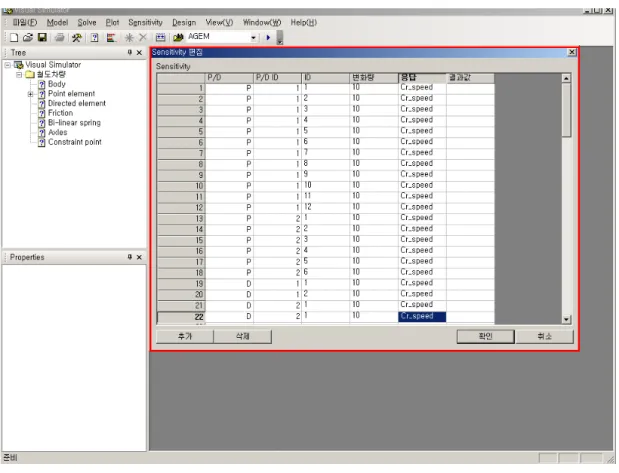Screen dimensions: 619x473
Task: Close the Properties panel
Action: (x=139, y=257)
